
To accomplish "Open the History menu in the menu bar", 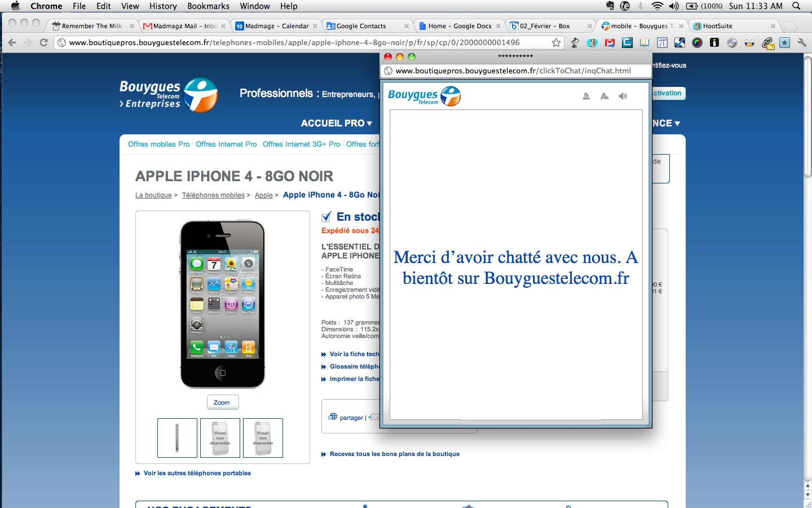I will point(163,6).
